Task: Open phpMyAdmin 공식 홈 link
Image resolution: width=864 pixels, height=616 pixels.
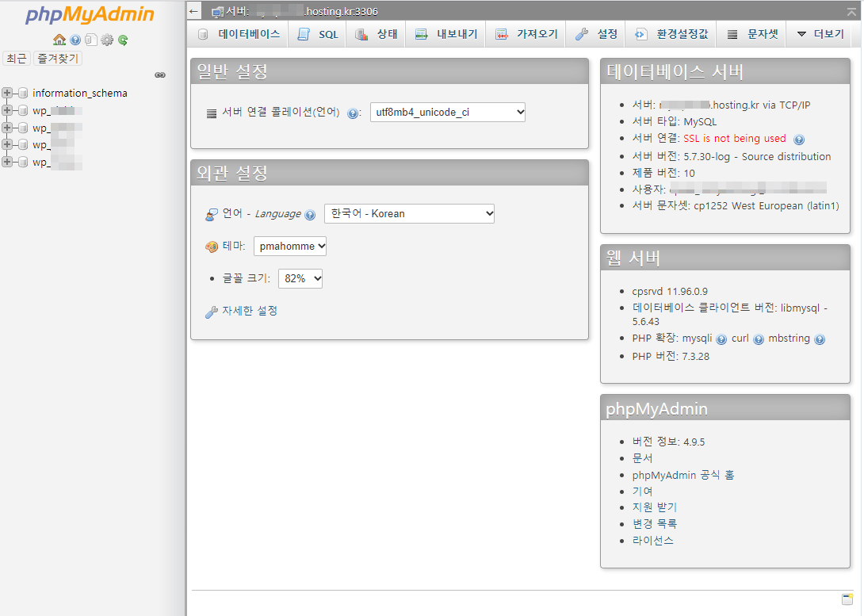Action: (x=683, y=475)
